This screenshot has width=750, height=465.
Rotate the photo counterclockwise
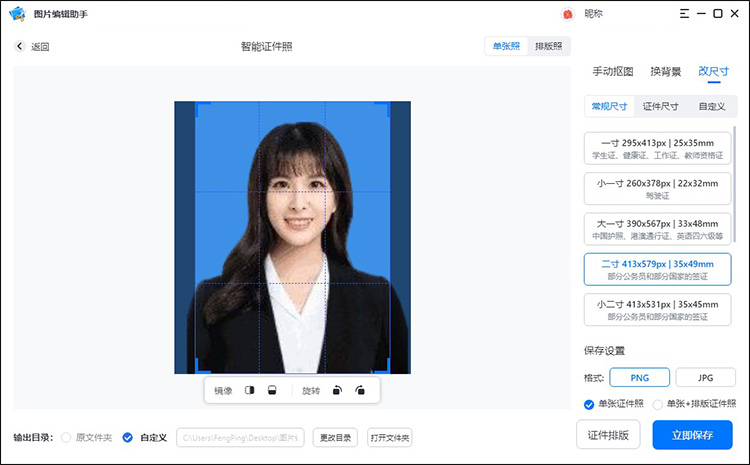tap(338, 390)
